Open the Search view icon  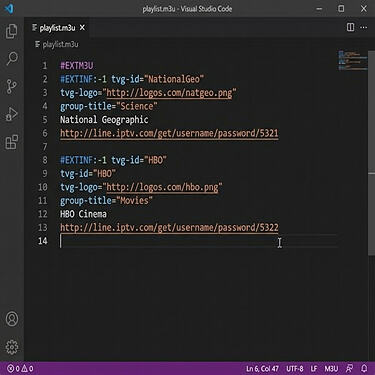tap(12, 59)
